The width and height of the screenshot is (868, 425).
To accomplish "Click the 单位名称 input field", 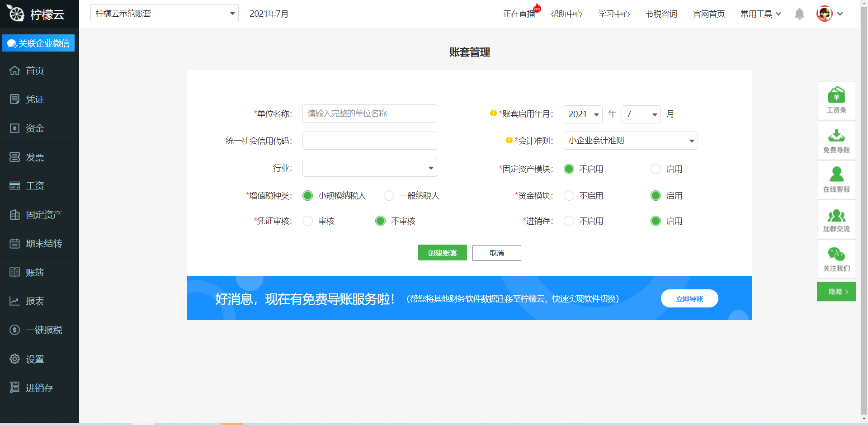I will 370,113.
